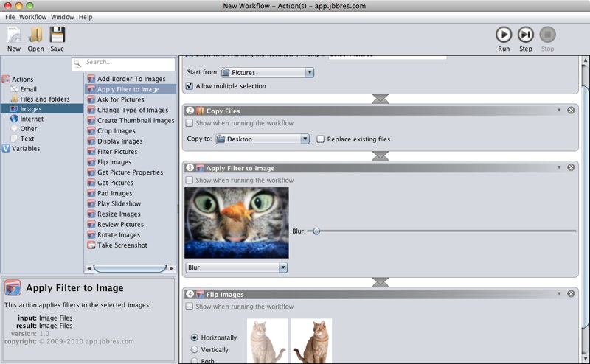The height and width of the screenshot is (364, 590).
Task: Expand the Blur filter type dropdown
Action: 236,267
